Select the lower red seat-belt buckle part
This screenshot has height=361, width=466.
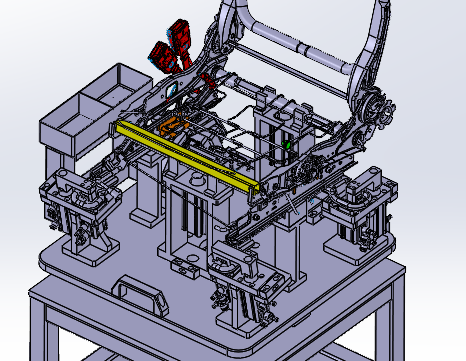pos(164,57)
